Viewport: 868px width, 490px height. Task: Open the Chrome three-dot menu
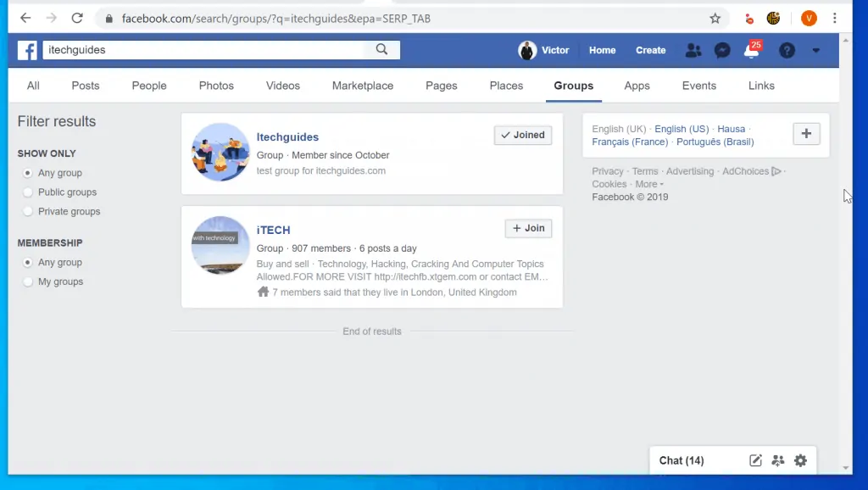pyautogui.click(x=834, y=19)
